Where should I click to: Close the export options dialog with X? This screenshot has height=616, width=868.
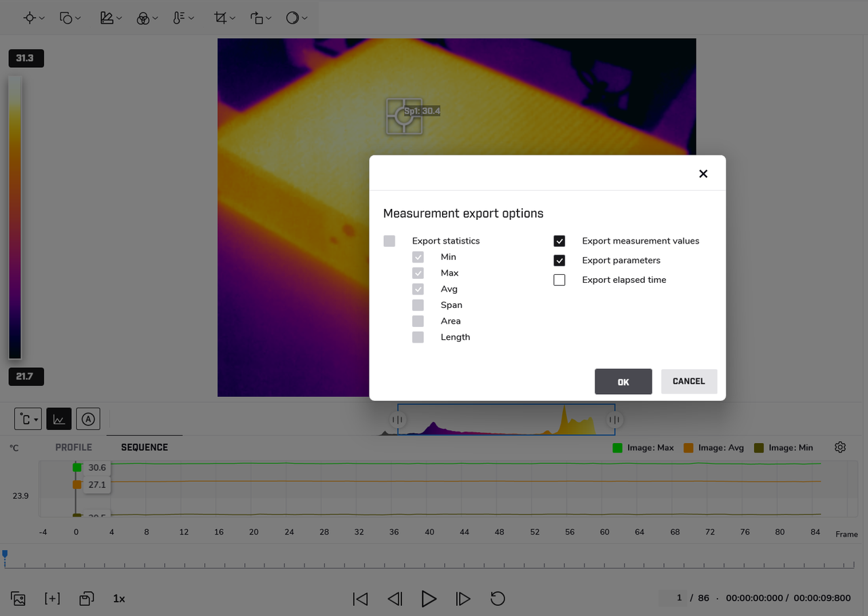[703, 174]
